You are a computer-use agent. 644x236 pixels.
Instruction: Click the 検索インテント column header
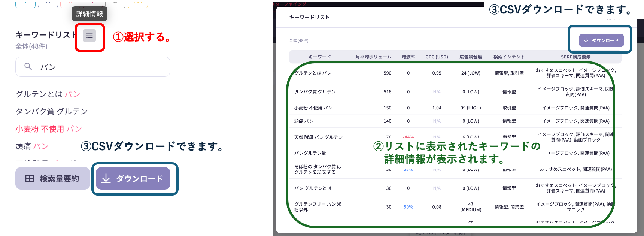(x=509, y=57)
